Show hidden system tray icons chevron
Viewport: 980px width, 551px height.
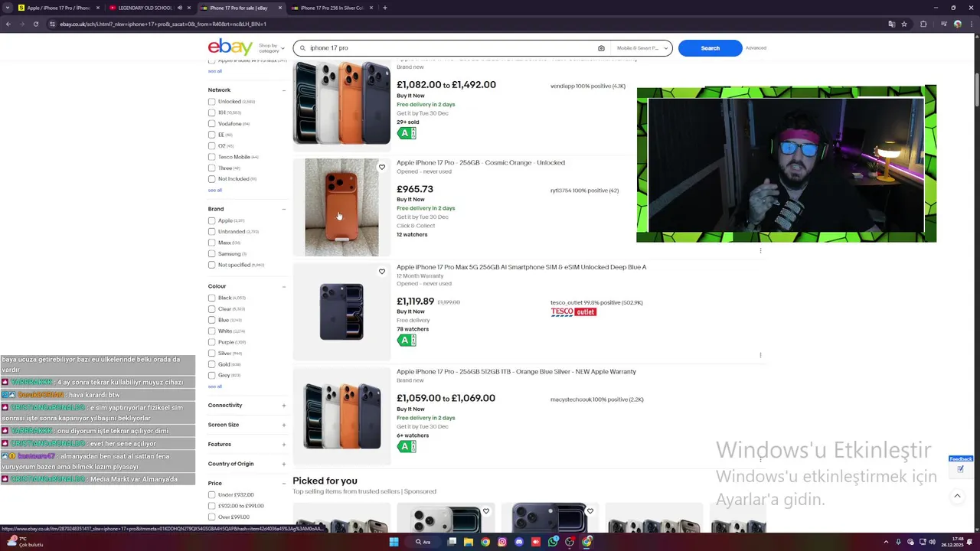point(887,542)
